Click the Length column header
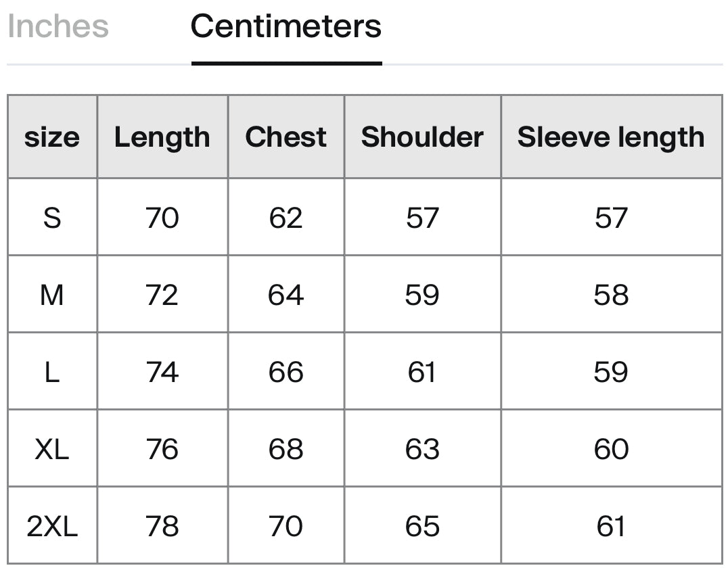The width and height of the screenshot is (728, 568). (x=162, y=137)
